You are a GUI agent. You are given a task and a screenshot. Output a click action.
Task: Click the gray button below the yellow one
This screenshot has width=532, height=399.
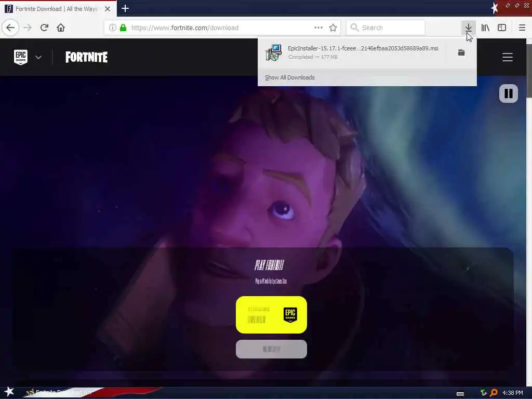(271, 349)
